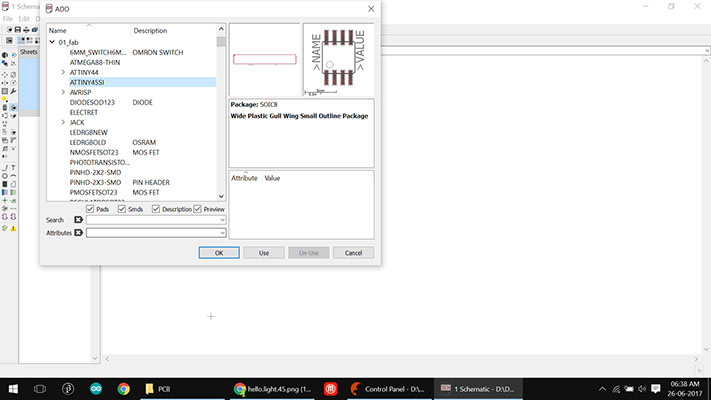711x400 pixels.
Task: Select the highlighted Add part tool
Action: [x=14, y=107]
